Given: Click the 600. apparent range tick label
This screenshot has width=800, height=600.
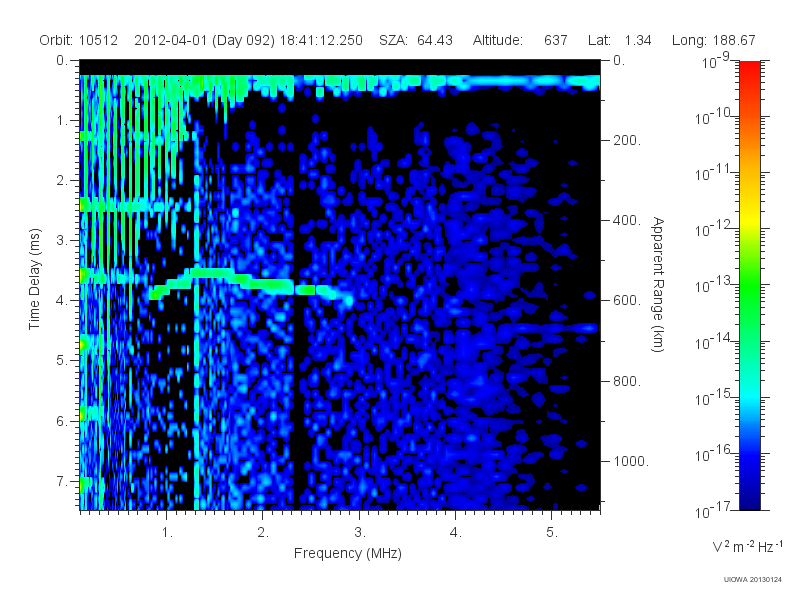Looking at the screenshot, I should (627, 301).
